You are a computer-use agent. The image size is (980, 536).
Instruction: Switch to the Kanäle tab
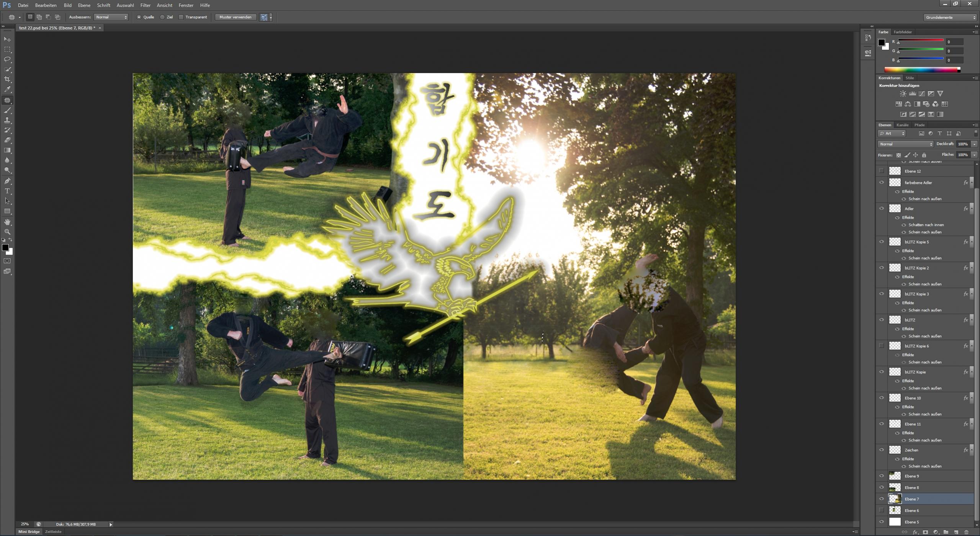[x=902, y=125]
